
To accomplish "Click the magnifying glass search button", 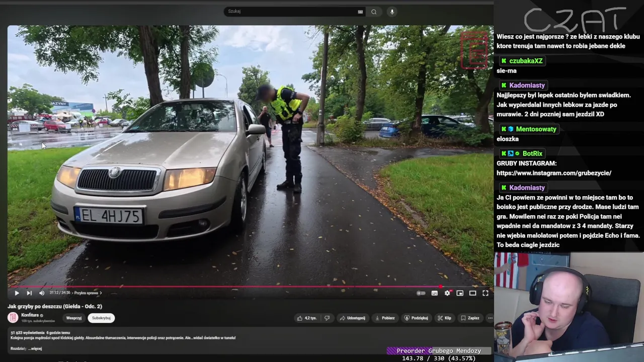I will [x=374, y=12].
